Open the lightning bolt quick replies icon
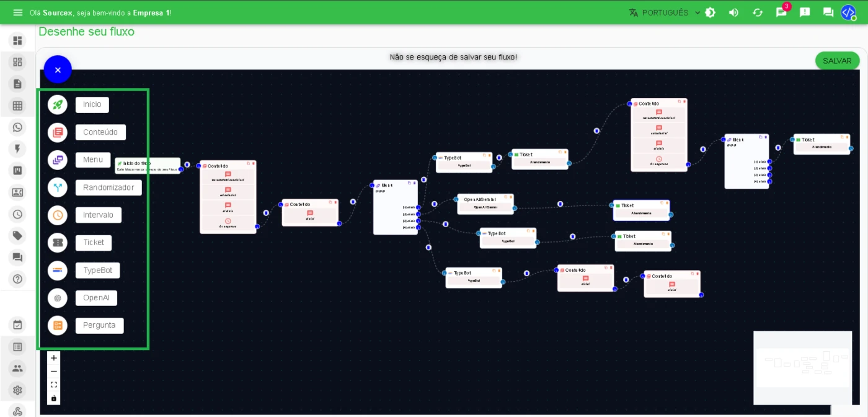This screenshot has height=417, width=868. coord(17,149)
